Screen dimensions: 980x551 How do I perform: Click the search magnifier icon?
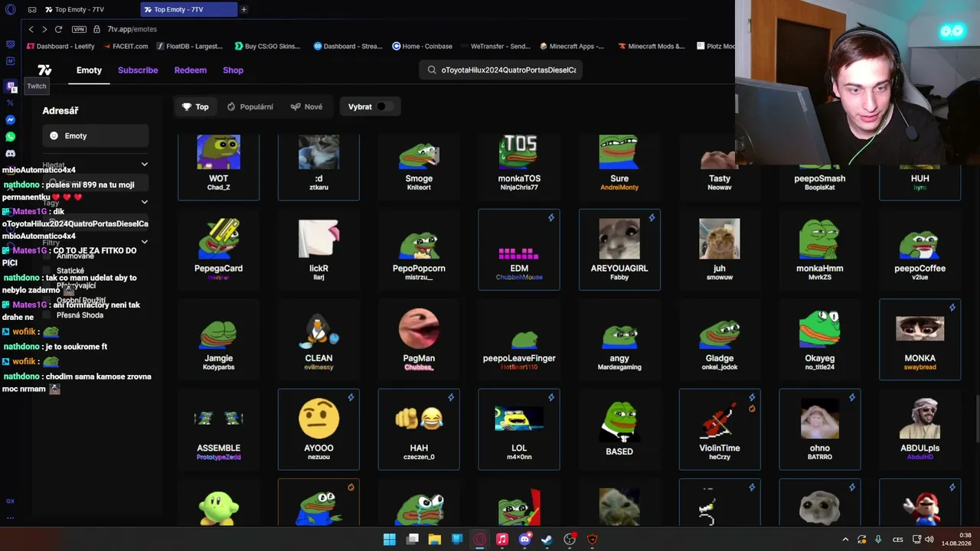pyautogui.click(x=432, y=70)
